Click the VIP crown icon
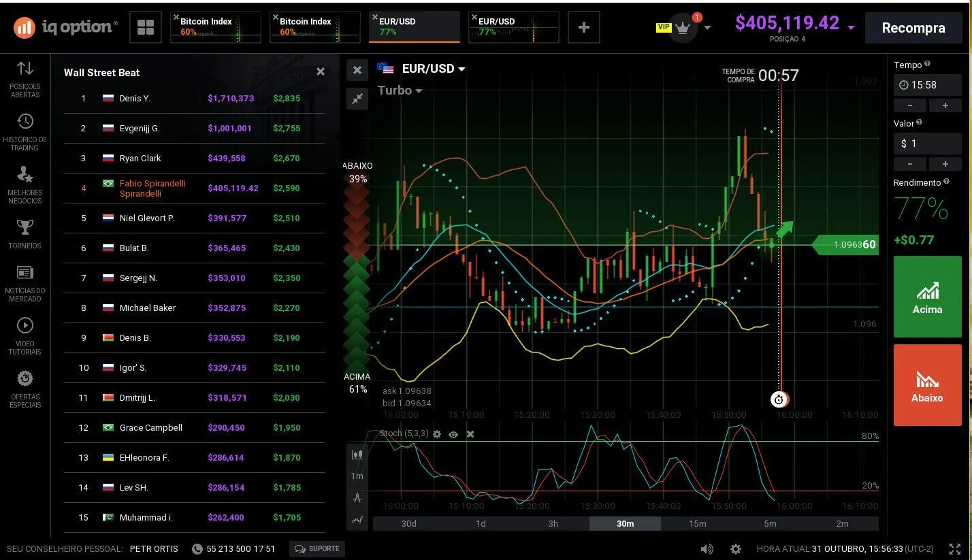 point(683,29)
